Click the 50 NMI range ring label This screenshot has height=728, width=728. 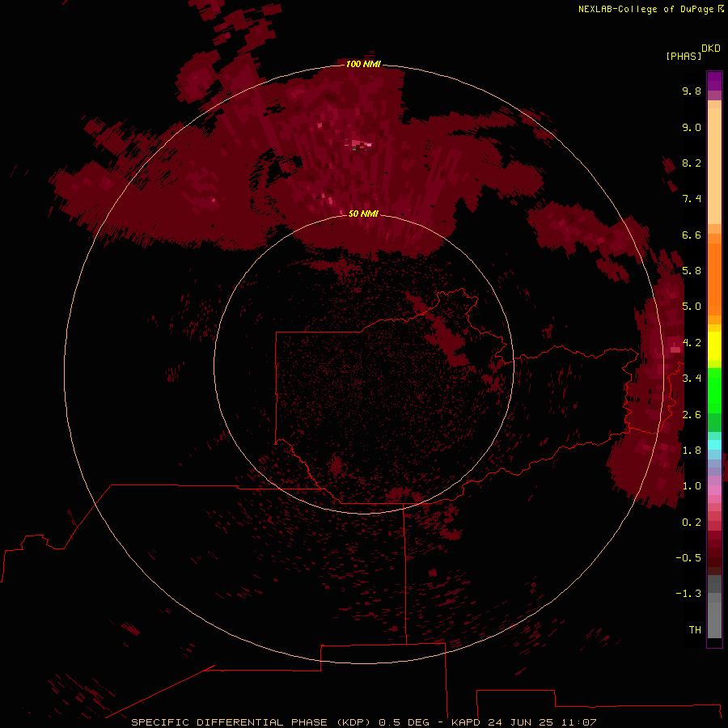coord(363,214)
